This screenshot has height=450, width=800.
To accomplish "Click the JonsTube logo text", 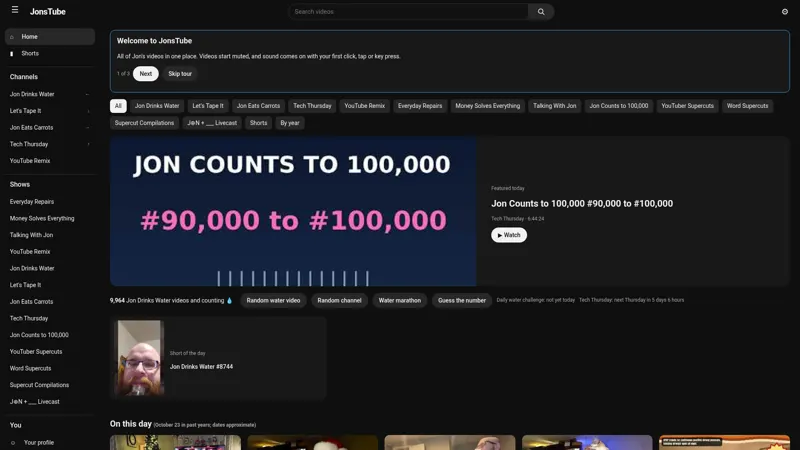I will pyautogui.click(x=47, y=12).
